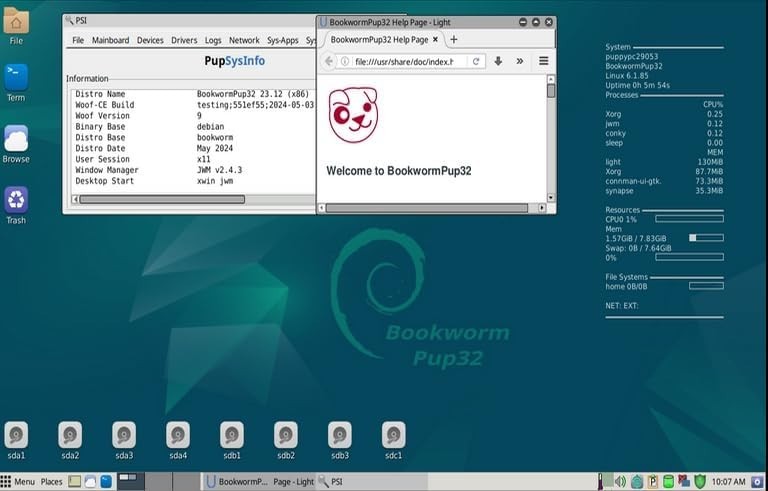This screenshot has height=491, width=768.
Task: Select the first desktop in the pager
Action: click(131, 482)
